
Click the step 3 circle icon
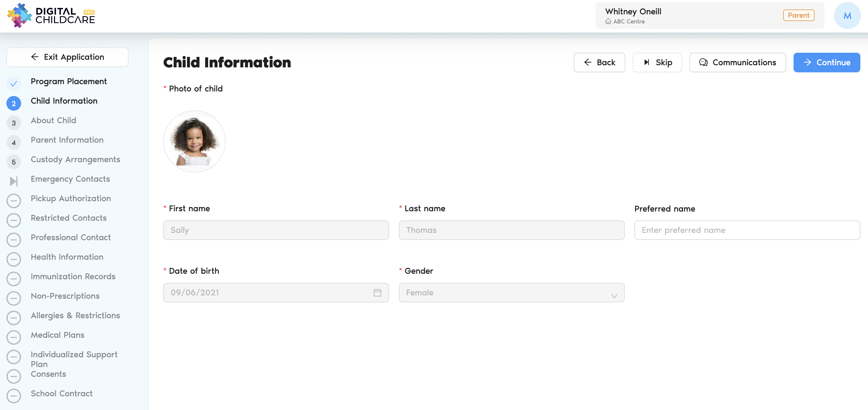click(x=14, y=123)
